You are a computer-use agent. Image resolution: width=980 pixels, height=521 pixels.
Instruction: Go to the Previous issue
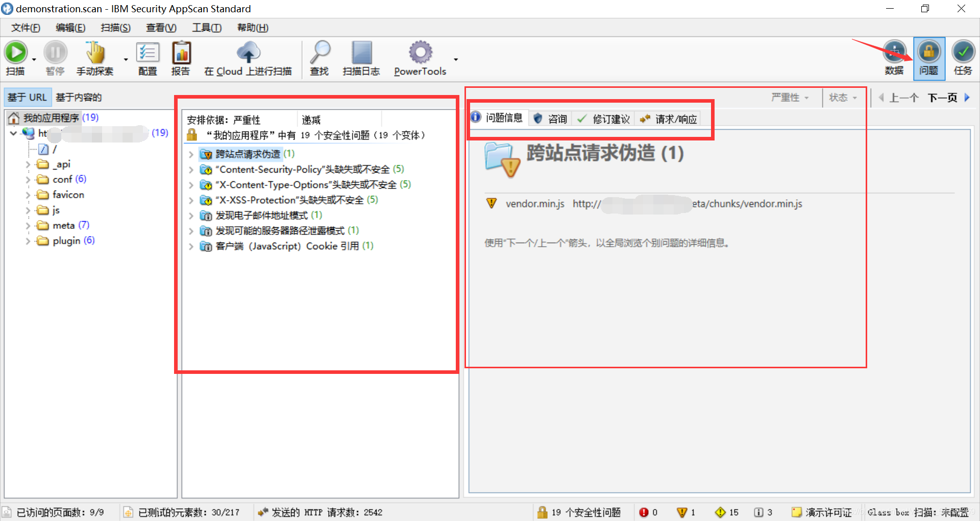tap(898, 98)
